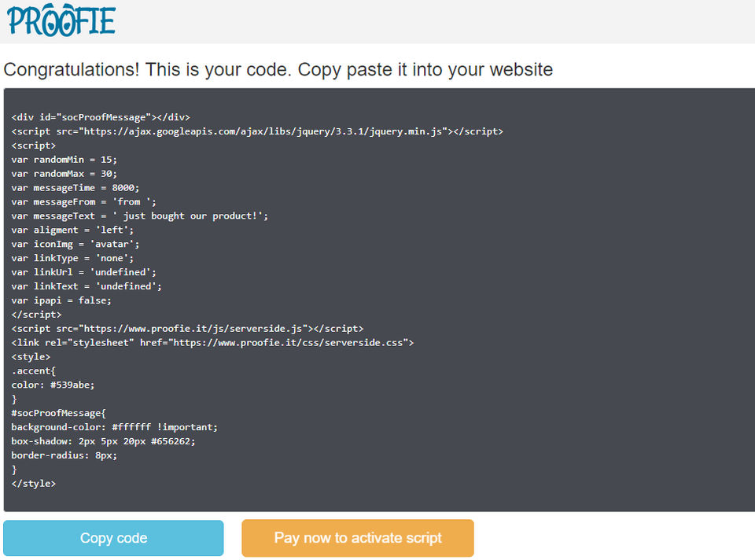The width and height of the screenshot is (755, 560).
Task: Click the 'color: #539abe;' line
Action: coord(53,385)
